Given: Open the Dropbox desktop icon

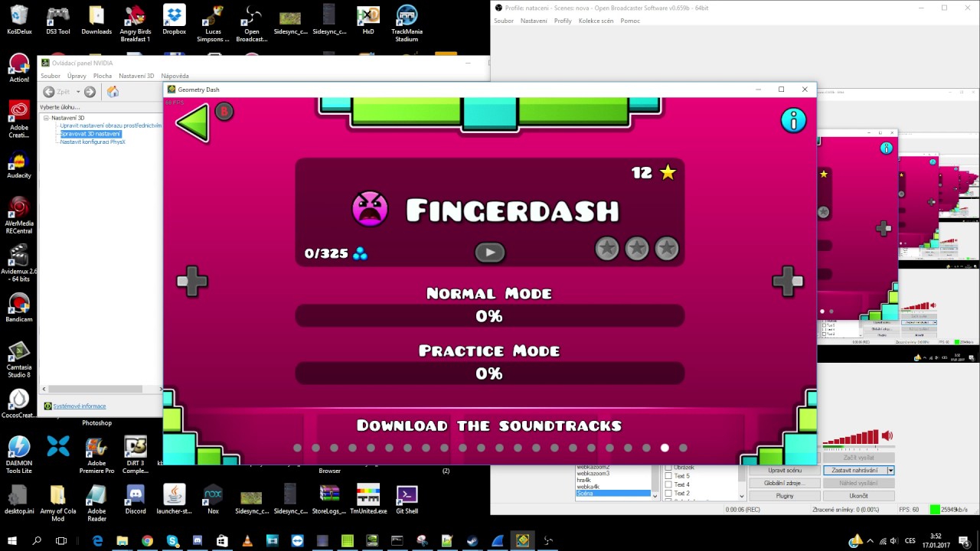Looking at the screenshot, I should [175, 20].
